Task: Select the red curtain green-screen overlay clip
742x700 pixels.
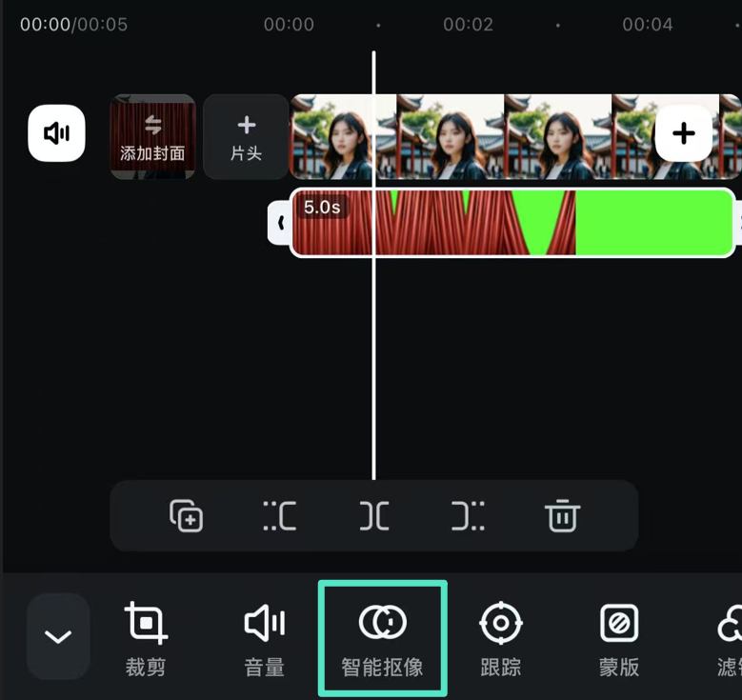Action: pyautogui.click(x=512, y=223)
